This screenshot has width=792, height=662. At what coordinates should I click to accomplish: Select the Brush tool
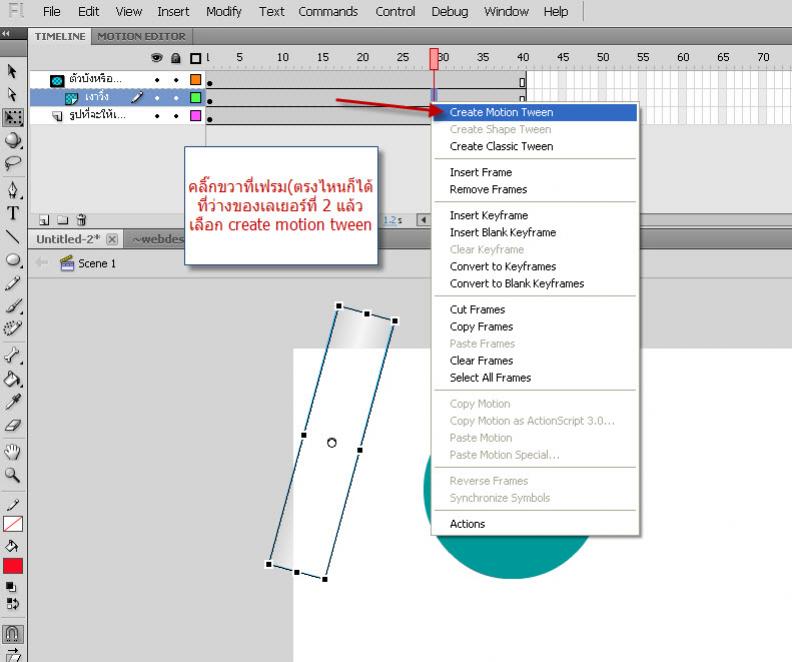[13, 305]
